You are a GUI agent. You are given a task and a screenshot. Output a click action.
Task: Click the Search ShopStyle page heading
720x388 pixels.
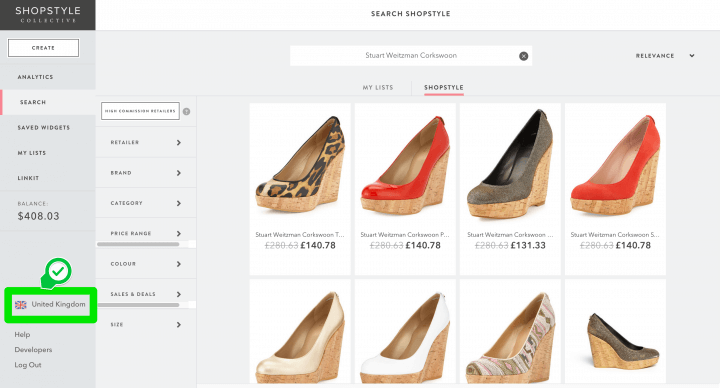pyautogui.click(x=411, y=14)
